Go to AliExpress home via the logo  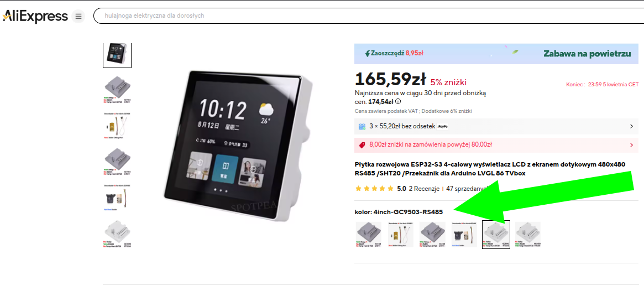[35, 17]
